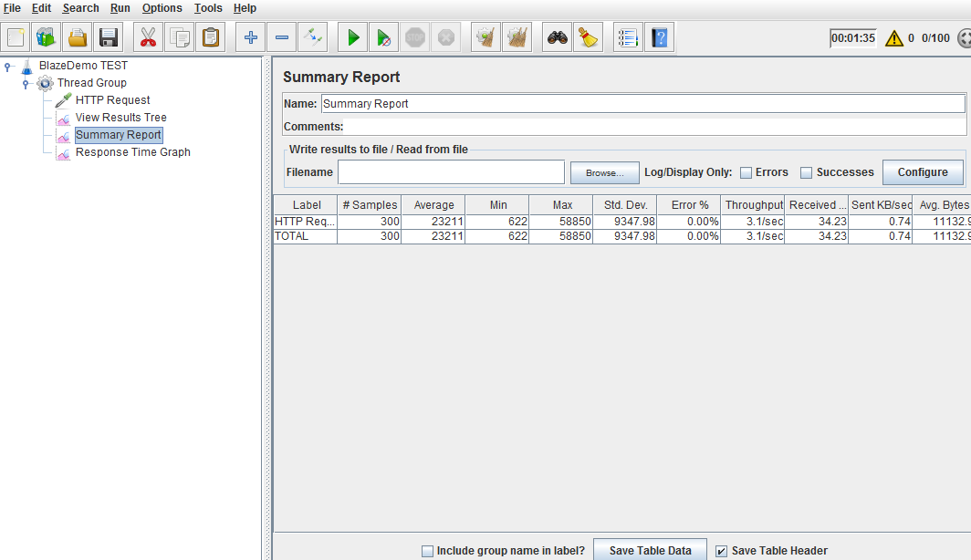Enable the Errors only checkbox
Screen dimensions: 971x560
[x=746, y=172]
